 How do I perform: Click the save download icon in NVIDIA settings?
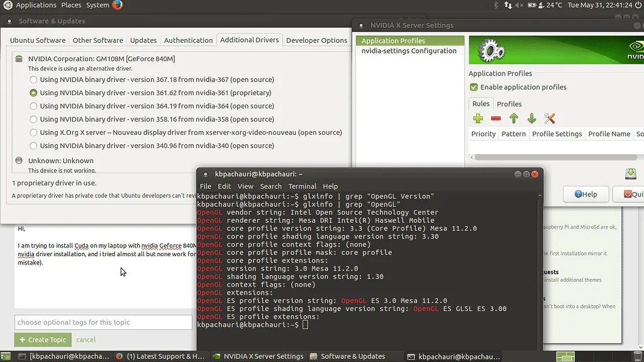pos(630,174)
